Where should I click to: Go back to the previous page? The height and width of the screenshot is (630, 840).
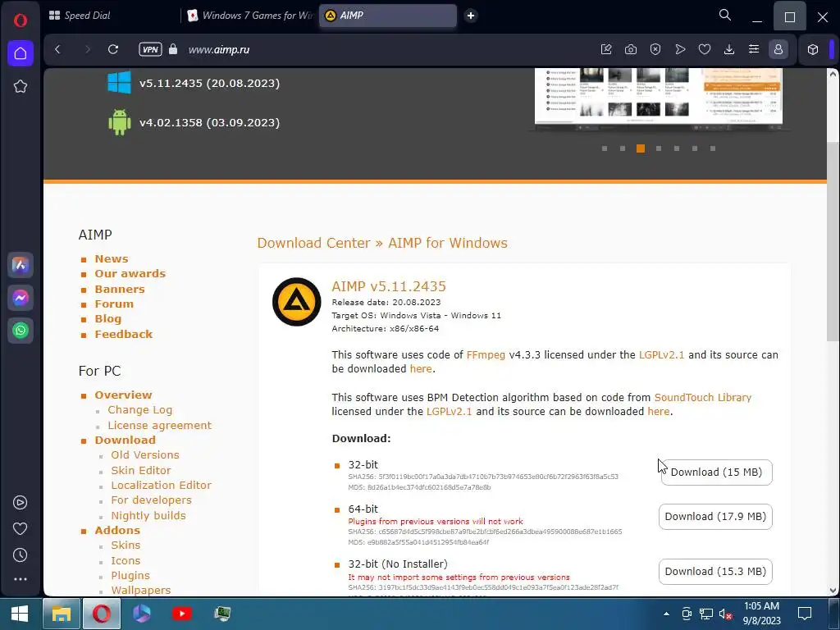click(x=58, y=49)
